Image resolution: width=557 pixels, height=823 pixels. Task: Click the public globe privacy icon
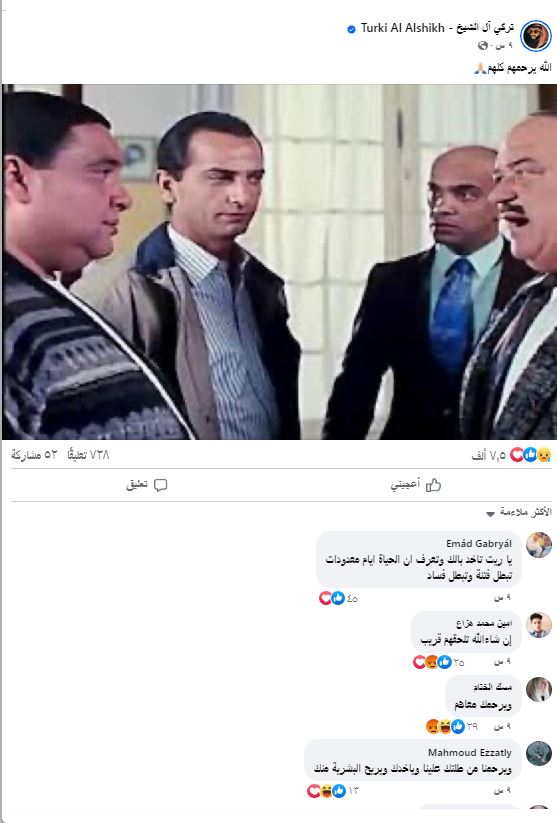coord(483,46)
